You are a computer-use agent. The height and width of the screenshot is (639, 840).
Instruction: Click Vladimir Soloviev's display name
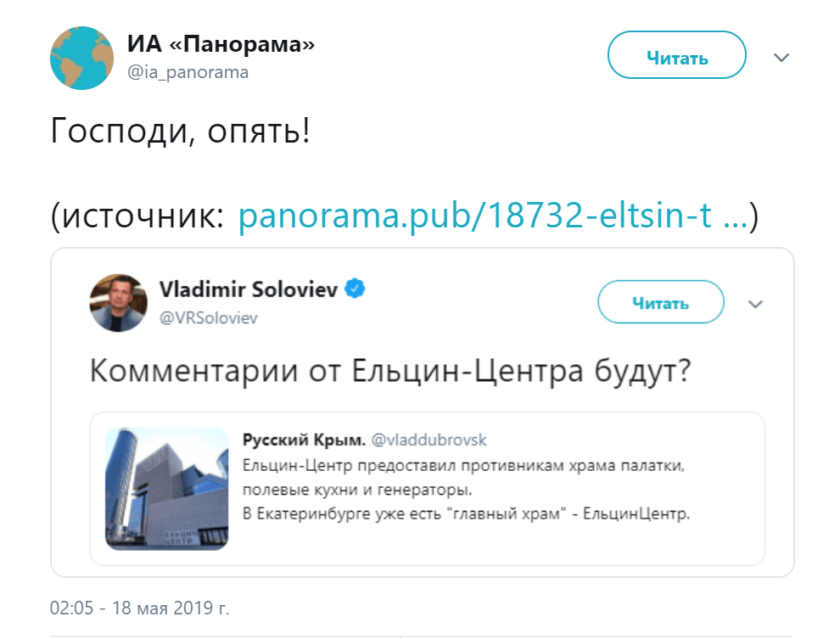click(x=248, y=288)
